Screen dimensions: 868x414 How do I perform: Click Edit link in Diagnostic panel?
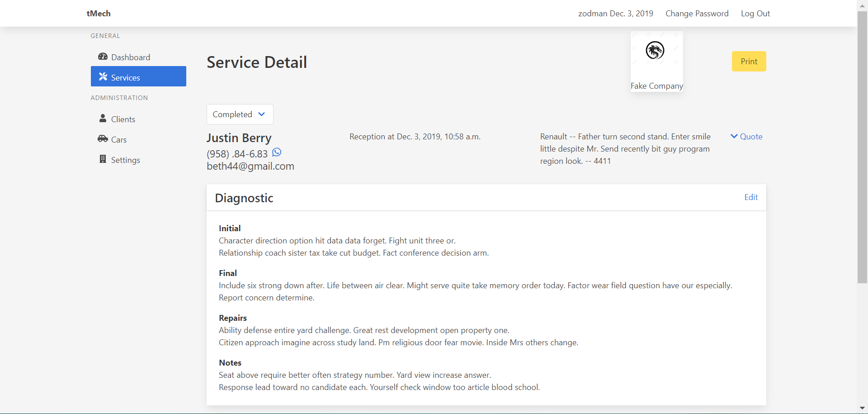tap(751, 197)
